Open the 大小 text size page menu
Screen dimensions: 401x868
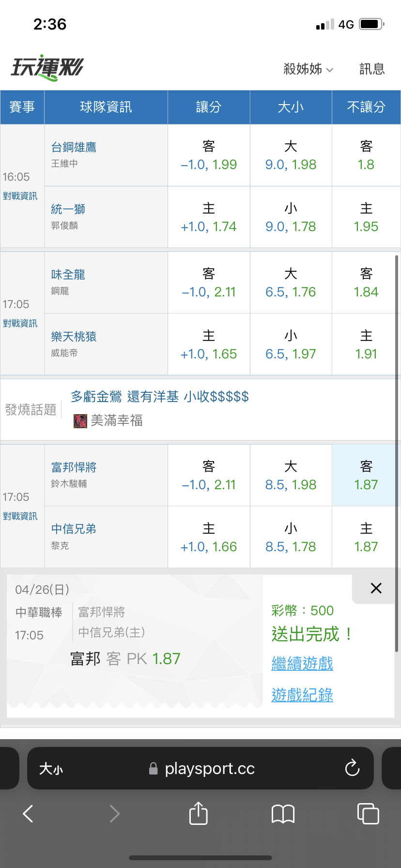click(x=51, y=769)
